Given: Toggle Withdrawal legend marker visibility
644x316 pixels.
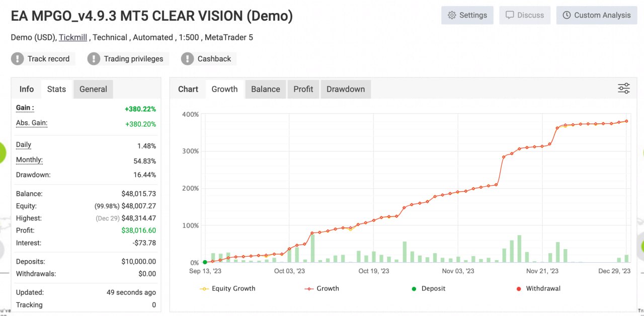Looking at the screenshot, I should pos(538,289).
